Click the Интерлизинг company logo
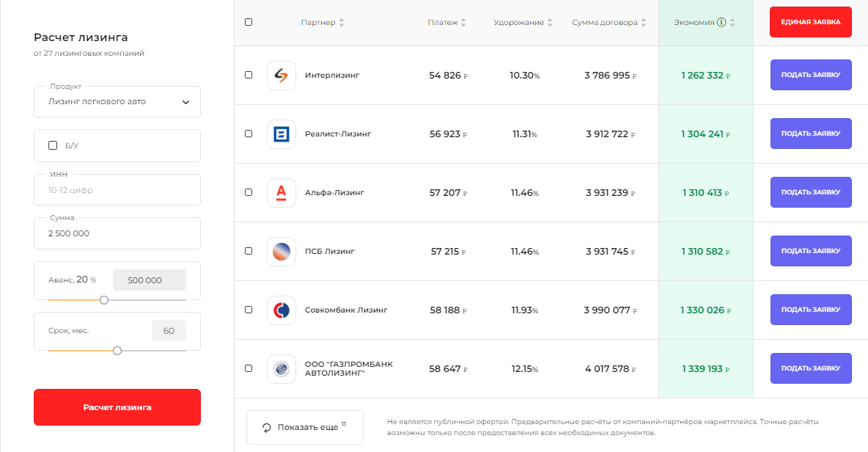Screen dimensions: 868x452 (x=282, y=76)
